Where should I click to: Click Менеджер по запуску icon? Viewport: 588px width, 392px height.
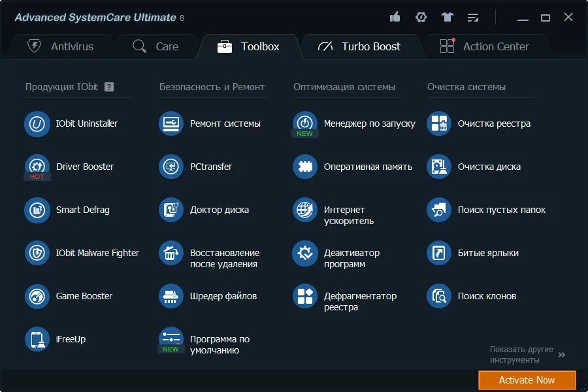coord(305,123)
